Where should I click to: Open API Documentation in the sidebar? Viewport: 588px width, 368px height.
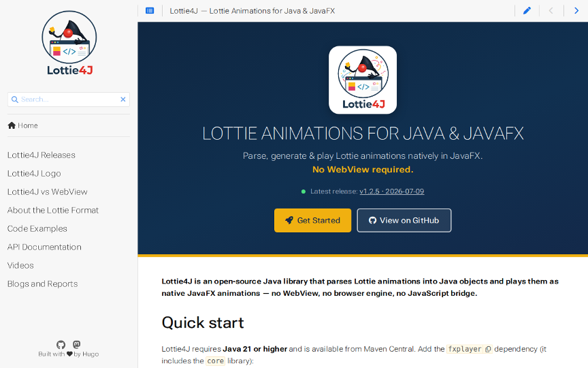coord(44,247)
